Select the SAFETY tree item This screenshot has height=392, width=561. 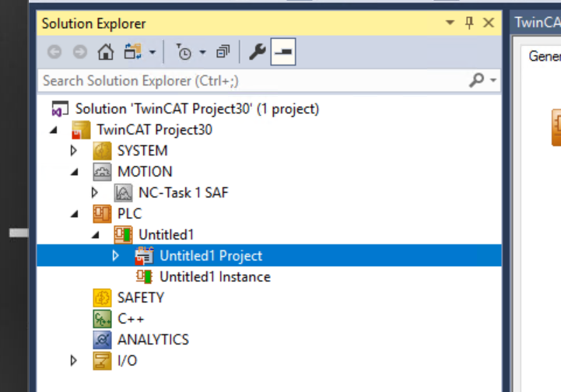[x=141, y=298]
